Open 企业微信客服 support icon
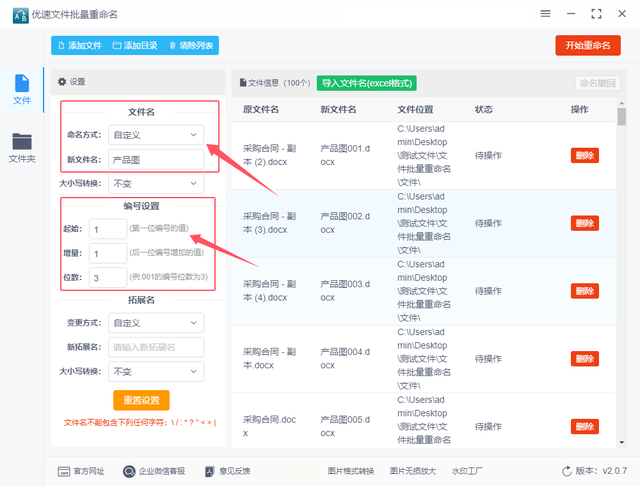This screenshot has height=486, width=640. click(129, 471)
